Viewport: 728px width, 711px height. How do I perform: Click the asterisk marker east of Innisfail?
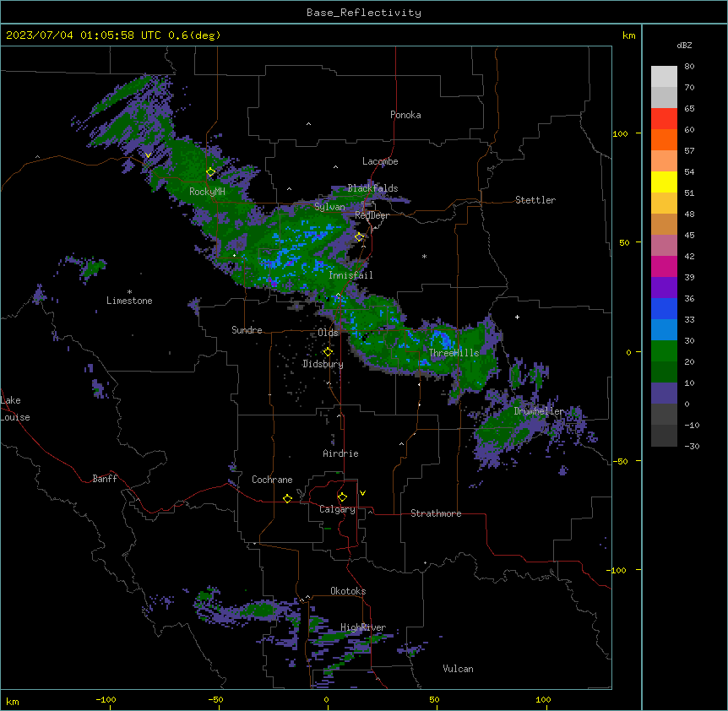[424, 256]
